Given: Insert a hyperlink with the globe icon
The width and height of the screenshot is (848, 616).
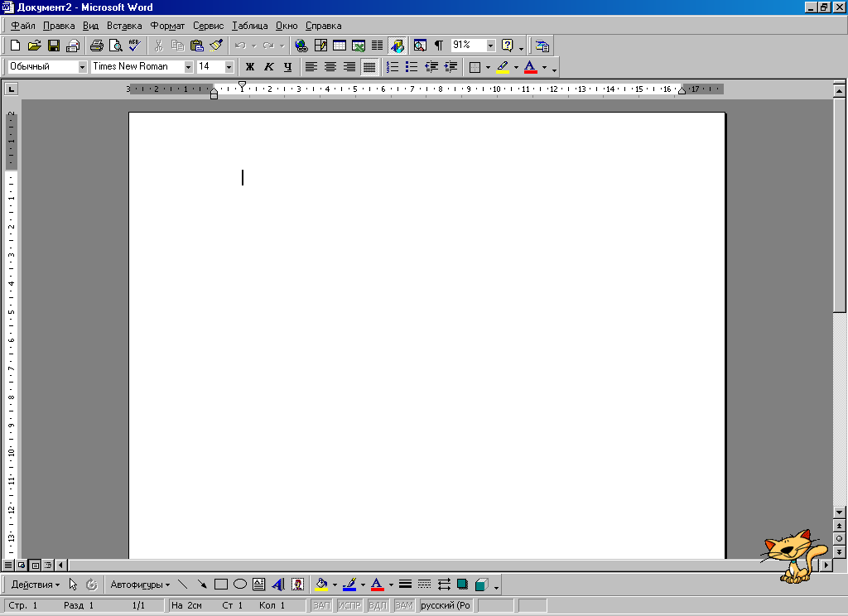Looking at the screenshot, I should 301,46.
